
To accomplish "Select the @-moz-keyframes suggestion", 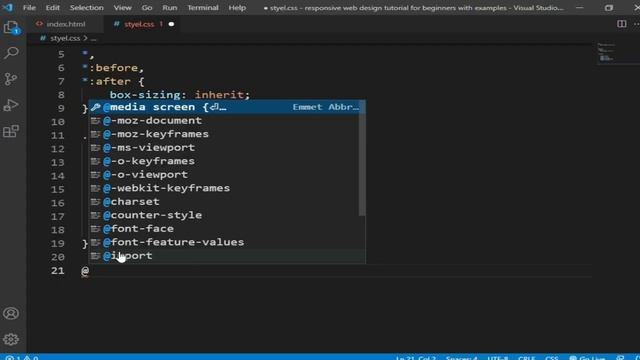I will pos(224,134).
